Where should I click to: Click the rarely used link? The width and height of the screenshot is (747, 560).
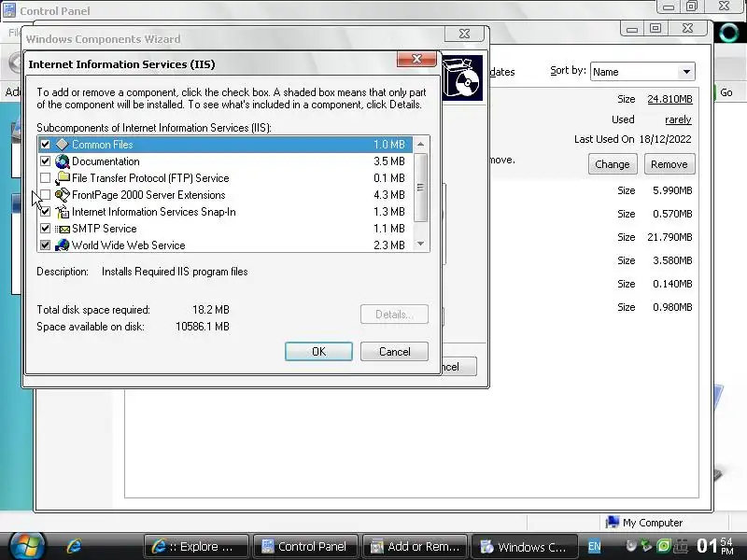click(678, 119)
